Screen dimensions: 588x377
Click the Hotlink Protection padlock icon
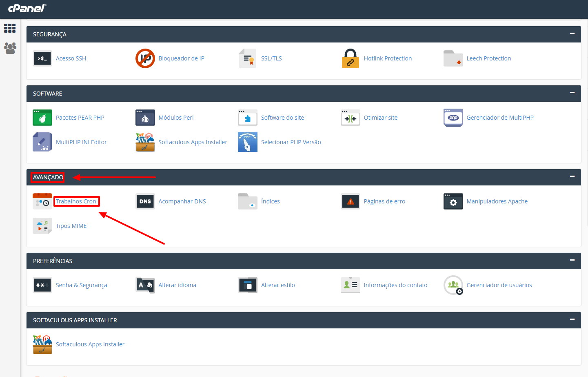click(350, 58)
